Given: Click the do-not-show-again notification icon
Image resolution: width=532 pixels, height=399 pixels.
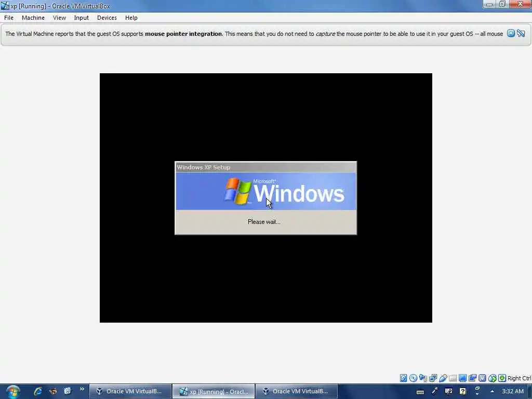Looking at the screenshot, I should [x=521, y=33].
